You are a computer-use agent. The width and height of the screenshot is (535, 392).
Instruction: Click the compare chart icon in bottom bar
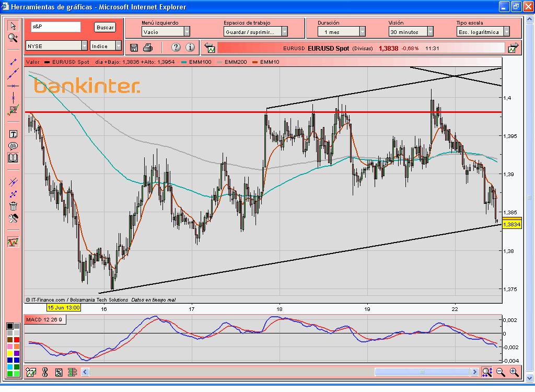pyautogui.click(x=59, y=372)
